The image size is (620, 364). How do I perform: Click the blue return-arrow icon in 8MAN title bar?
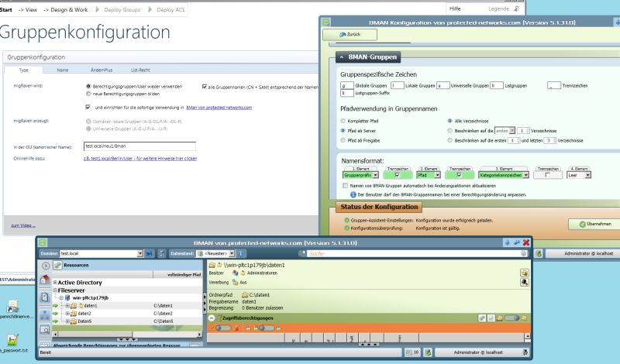click(x=516, y=242)
